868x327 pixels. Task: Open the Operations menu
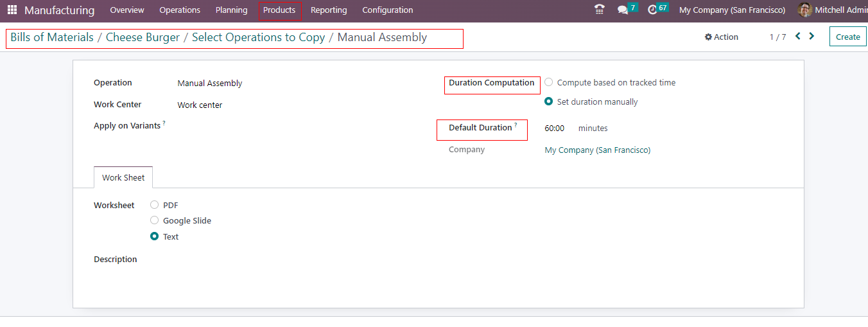(180, 10)
